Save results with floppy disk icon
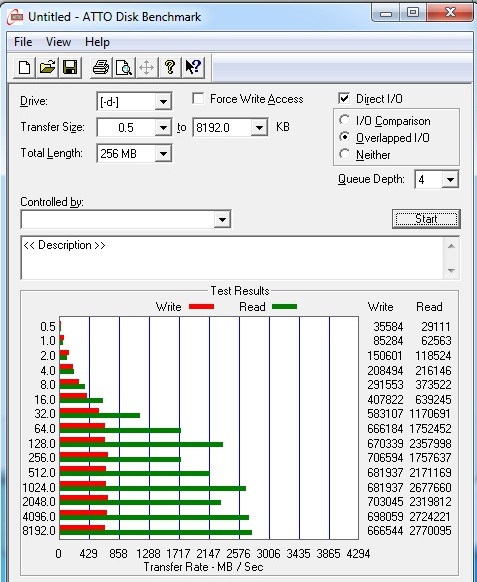Viewport: 477px width, 582px height. pos(70,68)
